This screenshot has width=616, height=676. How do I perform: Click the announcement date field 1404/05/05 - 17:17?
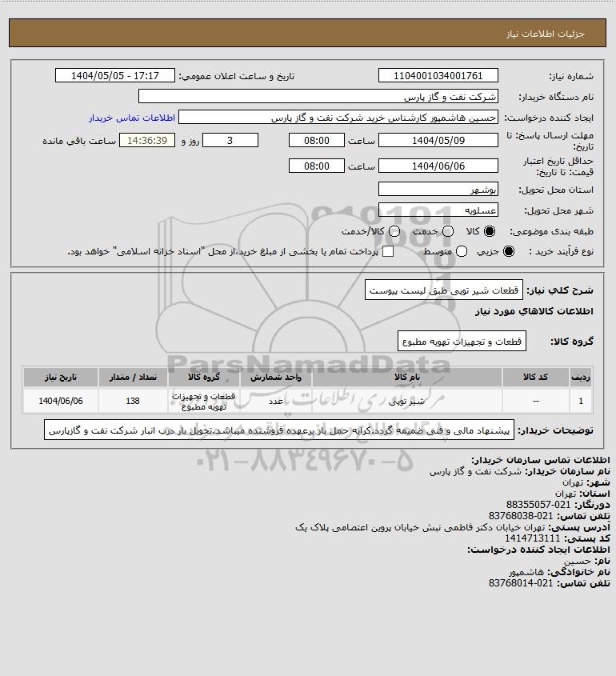[x=115, y=75]
